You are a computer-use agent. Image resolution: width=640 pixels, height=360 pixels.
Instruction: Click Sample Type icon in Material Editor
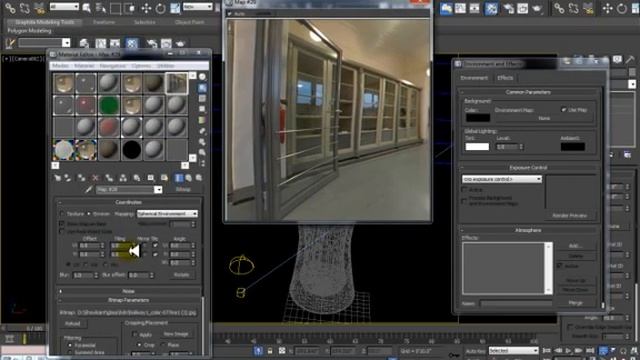pyautogui.click(x=202, y=77)
